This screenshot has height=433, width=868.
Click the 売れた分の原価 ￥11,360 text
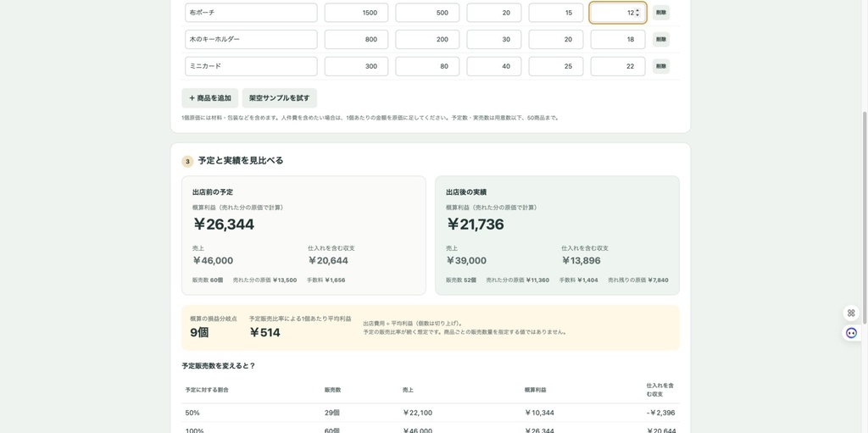pyautogui.click(x=518, y=280)
